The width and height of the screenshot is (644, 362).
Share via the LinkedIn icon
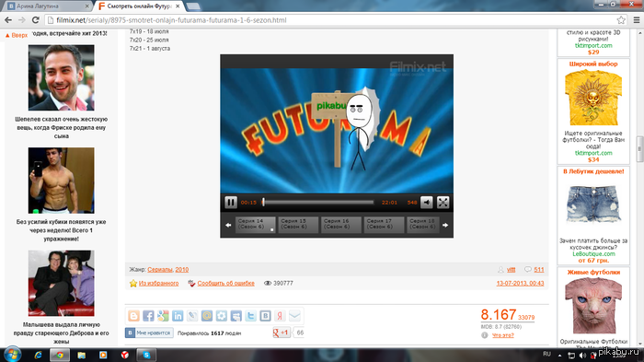178,316
